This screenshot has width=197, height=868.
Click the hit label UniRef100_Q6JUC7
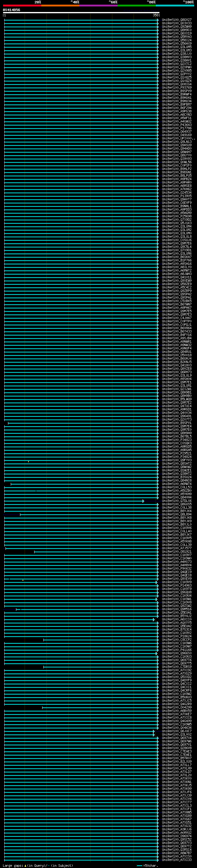click(x=177, y=731)
